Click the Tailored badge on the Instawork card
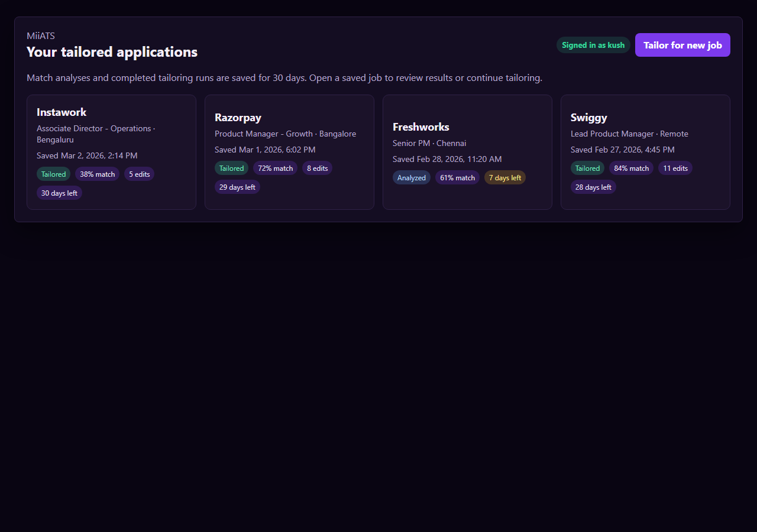This screenshot has width=757, height=532. point(54,174)
